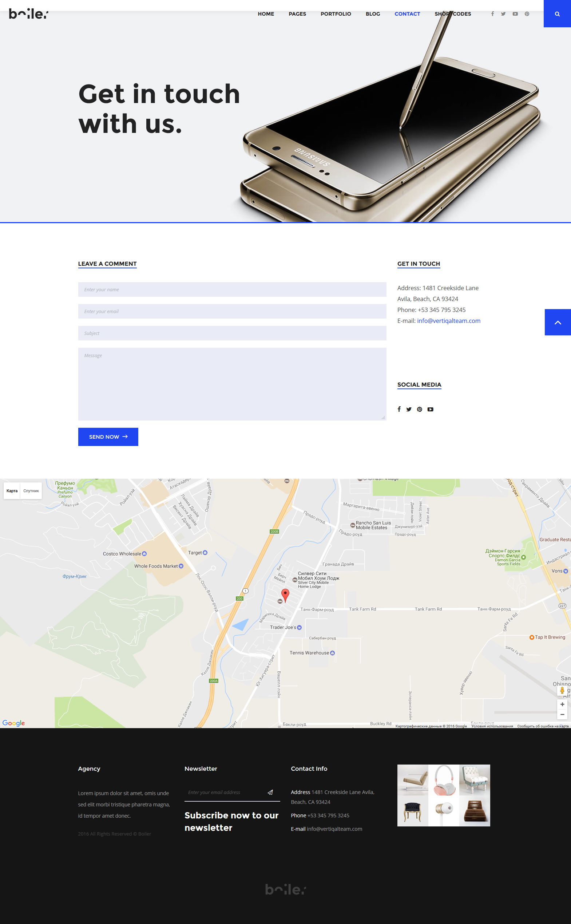Screen dimensions: 571x924
Task: Open the lounge chair footer thumbnail
Action: click(413, 780)
